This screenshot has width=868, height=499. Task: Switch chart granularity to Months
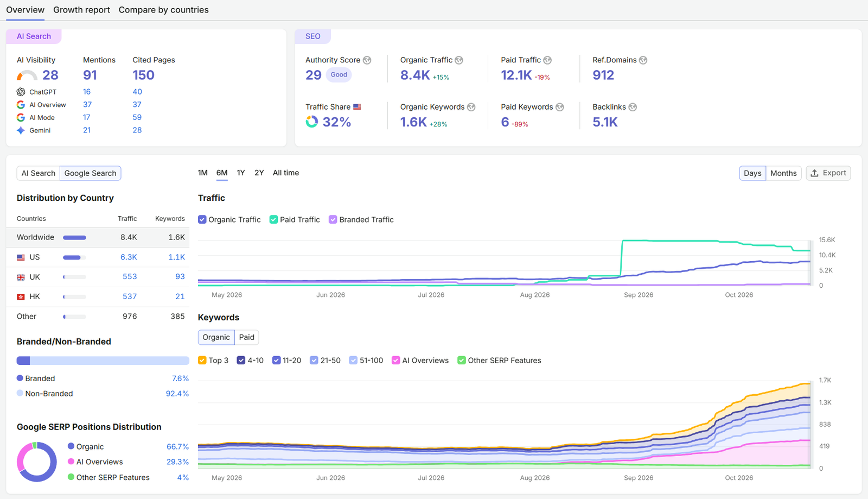point(783,173)
